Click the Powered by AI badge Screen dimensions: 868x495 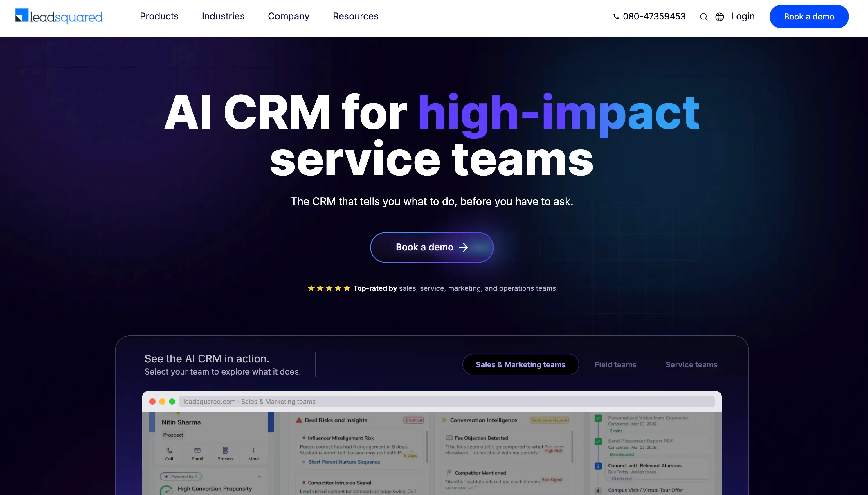coord(181,477)
